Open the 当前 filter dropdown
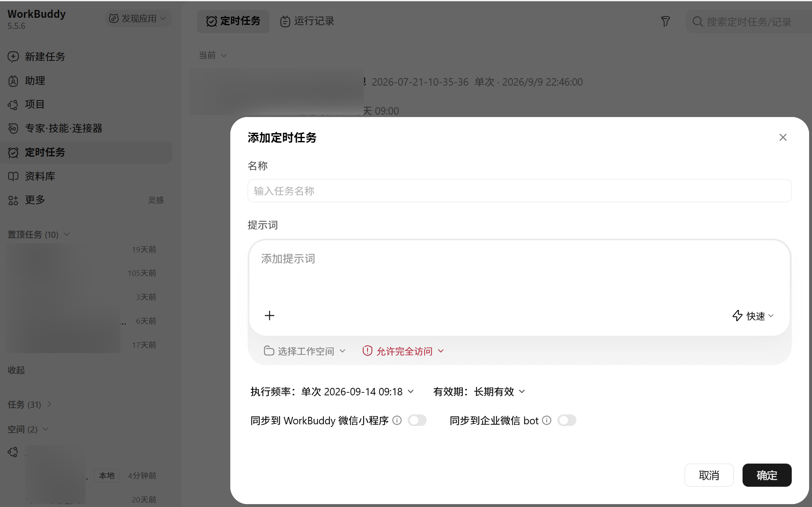The height and width of the screenshot is (507, 812). point(213,55)
